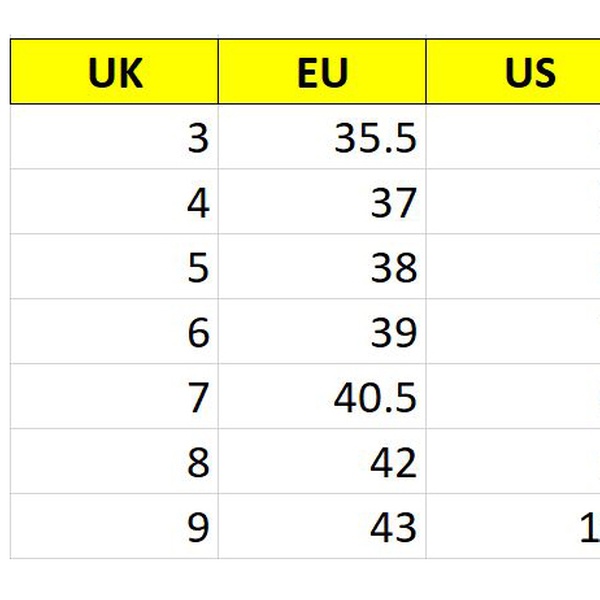This screenshot has height=600, width=600.
Task: Click the US header cell
Action: tap(514, 72)
